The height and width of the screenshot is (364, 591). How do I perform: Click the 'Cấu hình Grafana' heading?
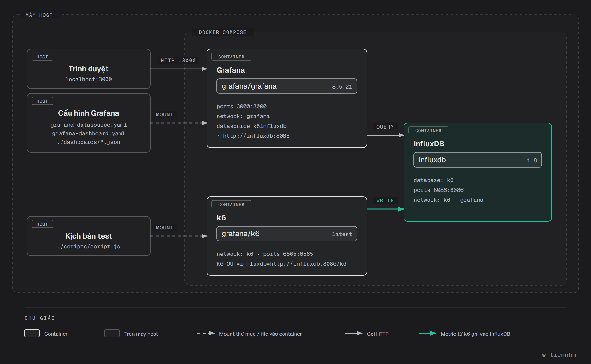[89, 113]
